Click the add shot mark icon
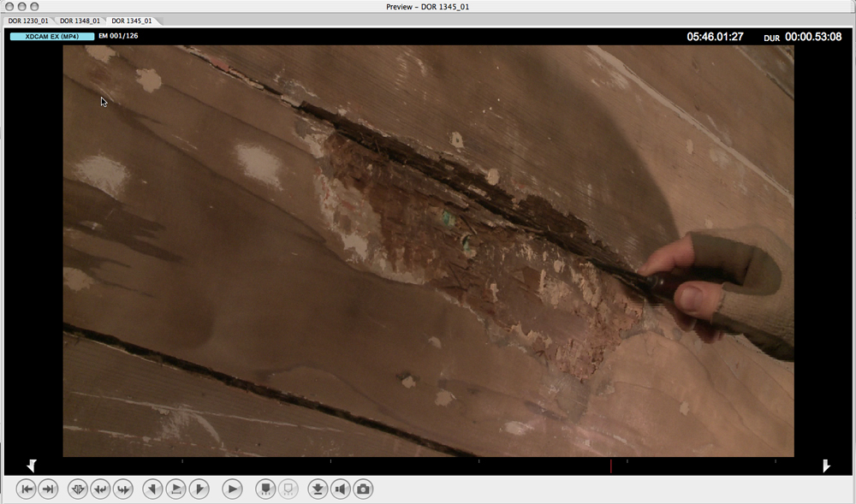856x504 pixels. click(77, 489)
